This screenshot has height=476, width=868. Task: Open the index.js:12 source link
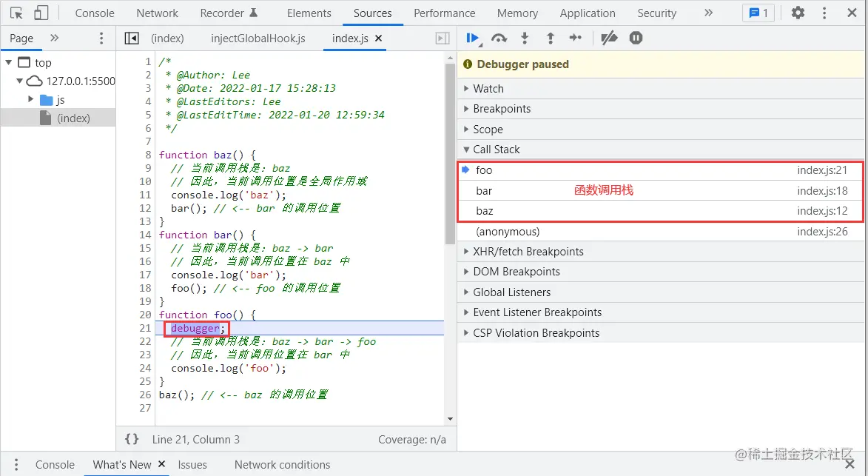click(x=822, y=211)
